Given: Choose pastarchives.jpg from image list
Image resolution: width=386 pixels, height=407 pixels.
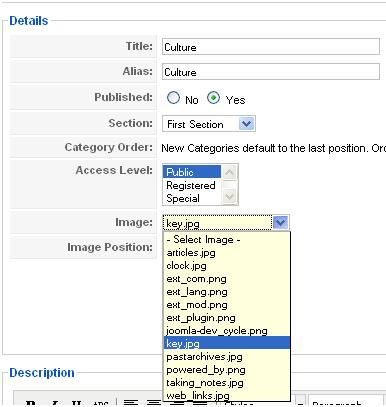Looking at the screenshot, I should (227, 357).
